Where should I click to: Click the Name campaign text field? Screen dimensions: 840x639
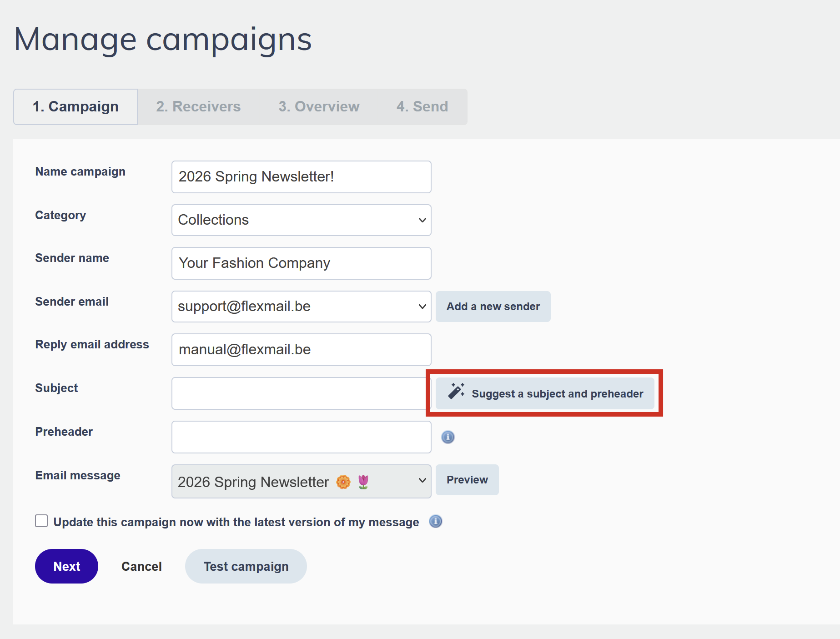coord(301,177)
